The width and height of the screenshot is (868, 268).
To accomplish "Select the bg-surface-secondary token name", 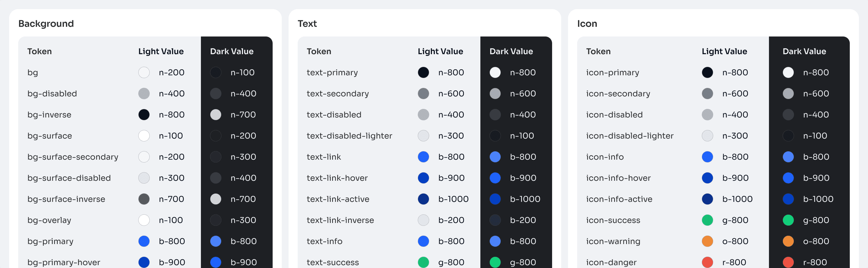I will (x=73, y=157).
